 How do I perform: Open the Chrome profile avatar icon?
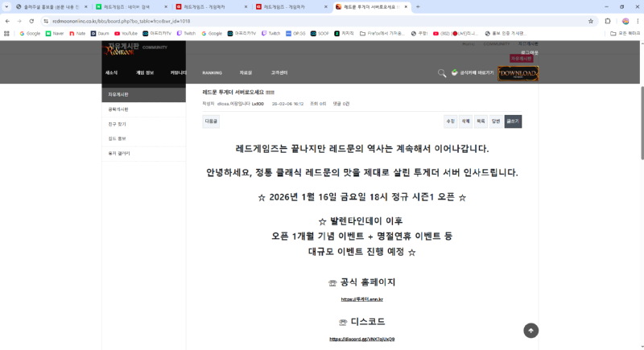coord(625,21)
